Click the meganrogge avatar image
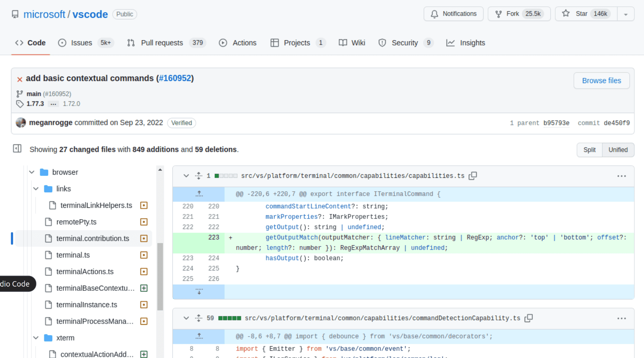 pos(21,123)
